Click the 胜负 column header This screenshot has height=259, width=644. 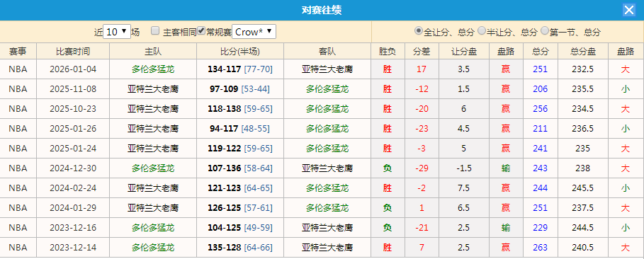388,52
